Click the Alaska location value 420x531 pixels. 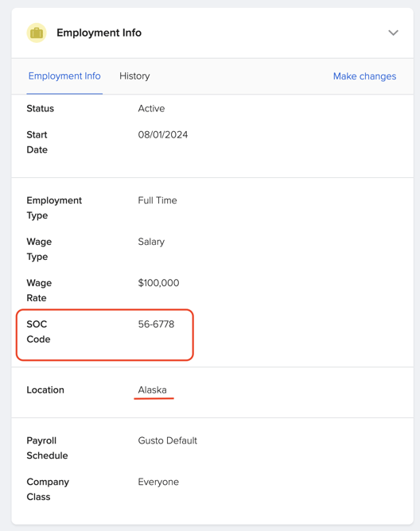click(152, 390)
